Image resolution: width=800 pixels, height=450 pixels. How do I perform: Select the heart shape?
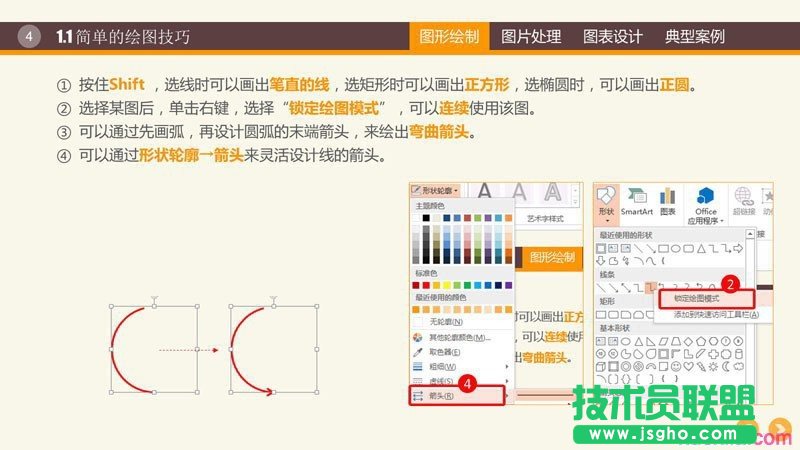pyautogui.click(x=688, y=366)
